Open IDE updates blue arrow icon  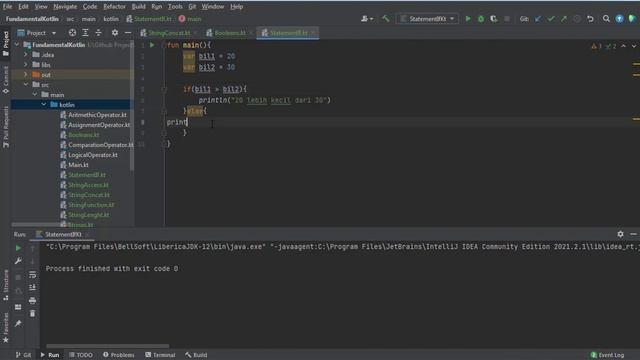[619, 19]
